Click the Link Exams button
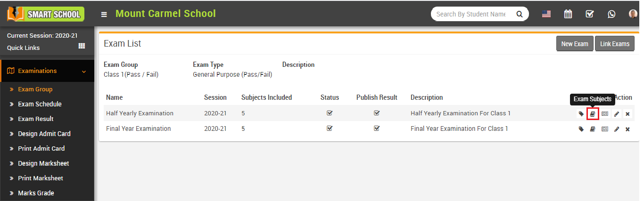This screenshot has height=201, width=644. 615,44
